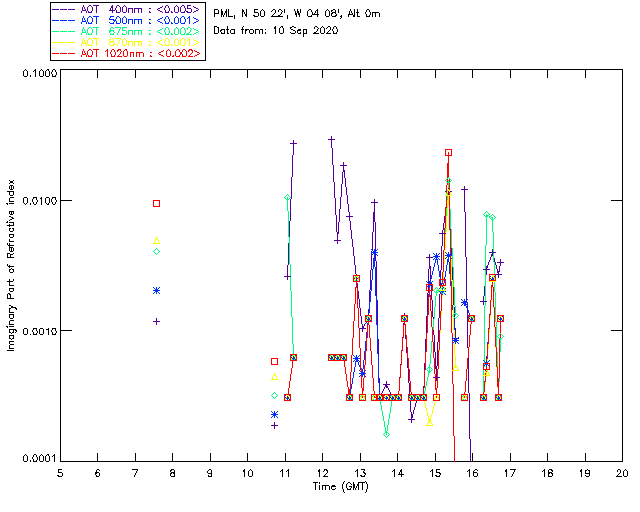Click the green dashed line sample in legend
This screenshot has width=640, height=512.
64,31
